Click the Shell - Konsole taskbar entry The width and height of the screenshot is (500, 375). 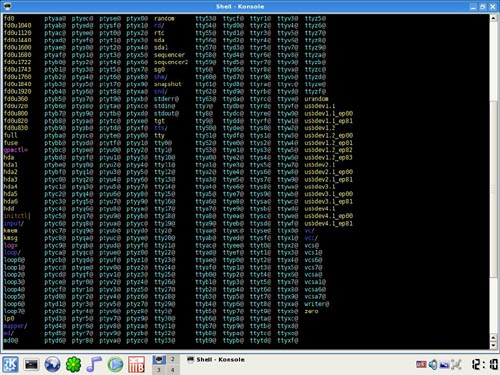[216, 359]
